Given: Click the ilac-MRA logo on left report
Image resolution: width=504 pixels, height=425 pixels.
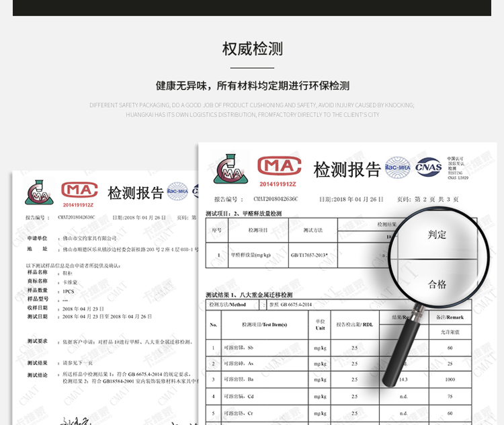Looking at the screenshot, I should pyautogui.click(x=177, y=191).
